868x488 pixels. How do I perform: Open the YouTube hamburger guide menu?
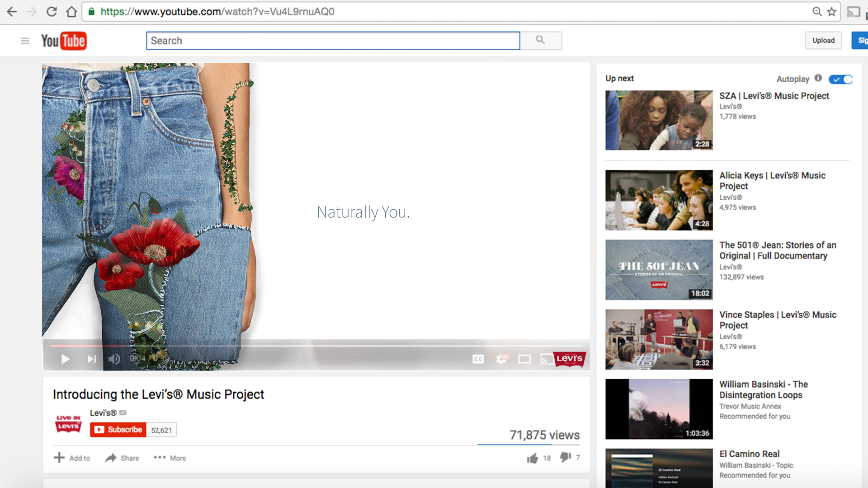[25, 41]
